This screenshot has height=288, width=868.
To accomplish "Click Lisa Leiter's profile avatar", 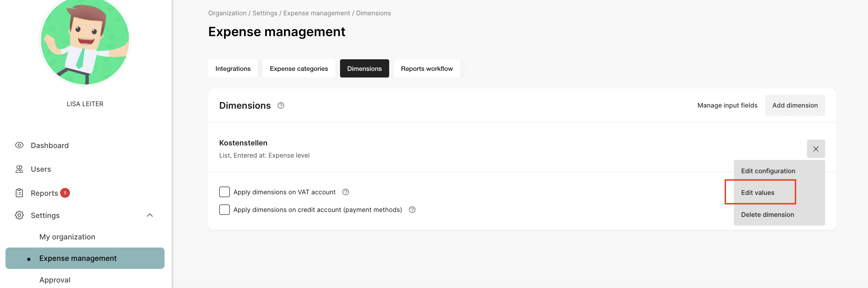I will point(85,40).
